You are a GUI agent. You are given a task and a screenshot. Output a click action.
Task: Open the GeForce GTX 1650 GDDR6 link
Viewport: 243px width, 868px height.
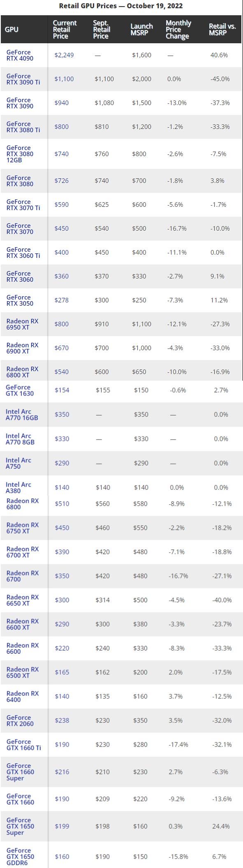click(20, 856)
